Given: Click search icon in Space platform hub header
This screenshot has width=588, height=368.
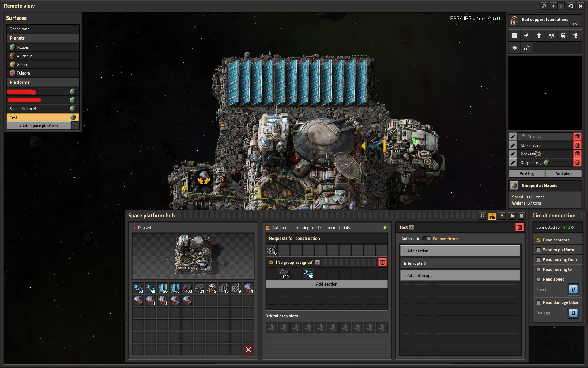Looking at the screenshot, I should (482, 216).
